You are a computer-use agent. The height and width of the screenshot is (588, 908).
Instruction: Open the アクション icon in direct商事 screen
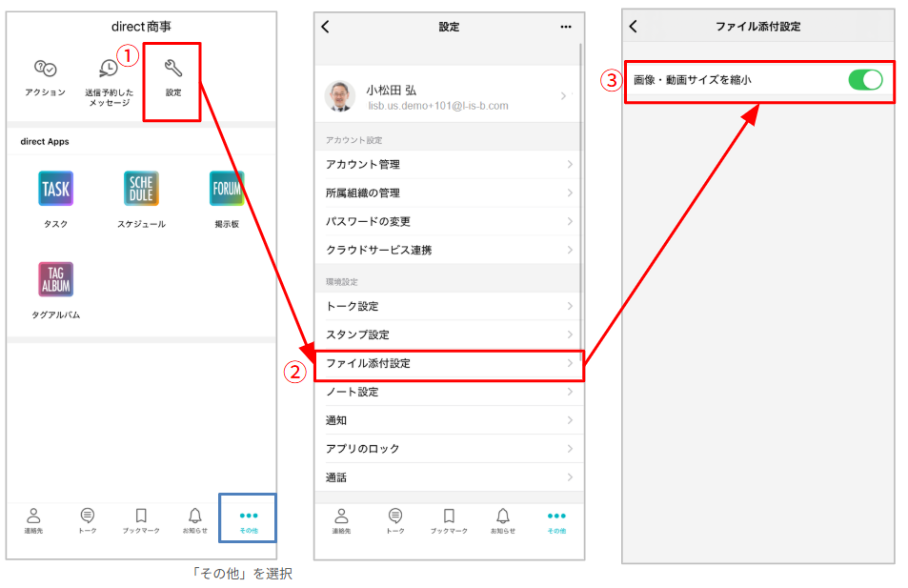click(45, 69)
